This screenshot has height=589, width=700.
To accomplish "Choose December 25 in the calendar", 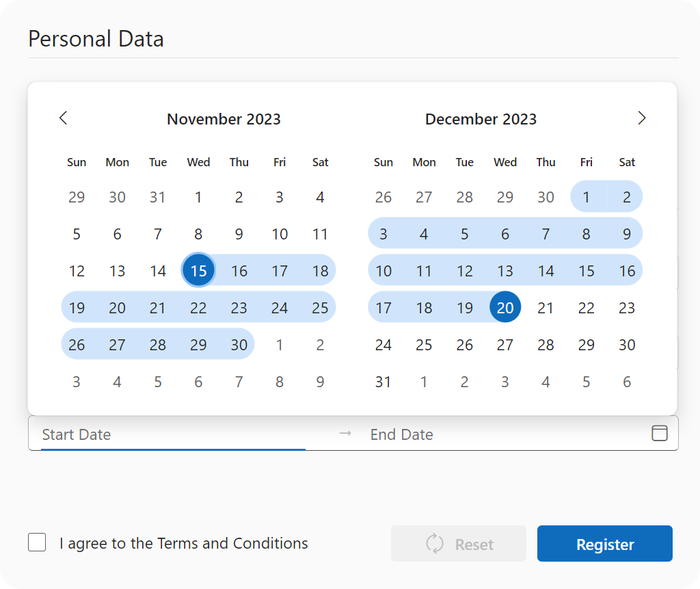I will (424, 344).
